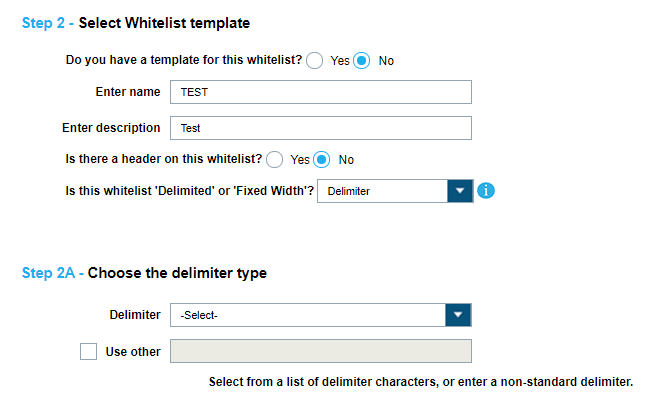
Task: Select No for having a whitelist template
Action: pos(362,60)
